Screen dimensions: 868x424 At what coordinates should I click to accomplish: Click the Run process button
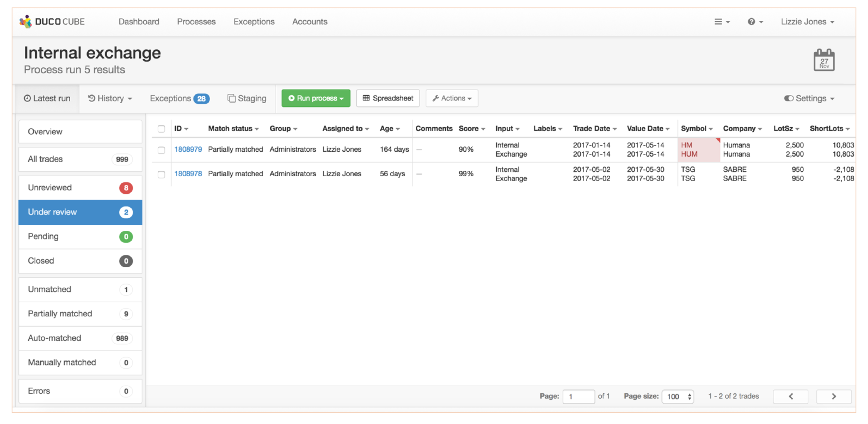[x=316, y=98]
